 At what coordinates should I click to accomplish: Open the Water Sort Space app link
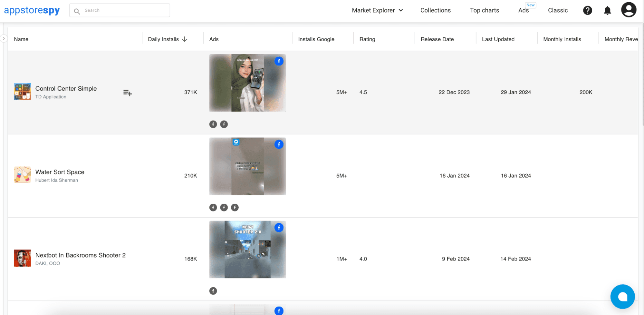point(60,172)
